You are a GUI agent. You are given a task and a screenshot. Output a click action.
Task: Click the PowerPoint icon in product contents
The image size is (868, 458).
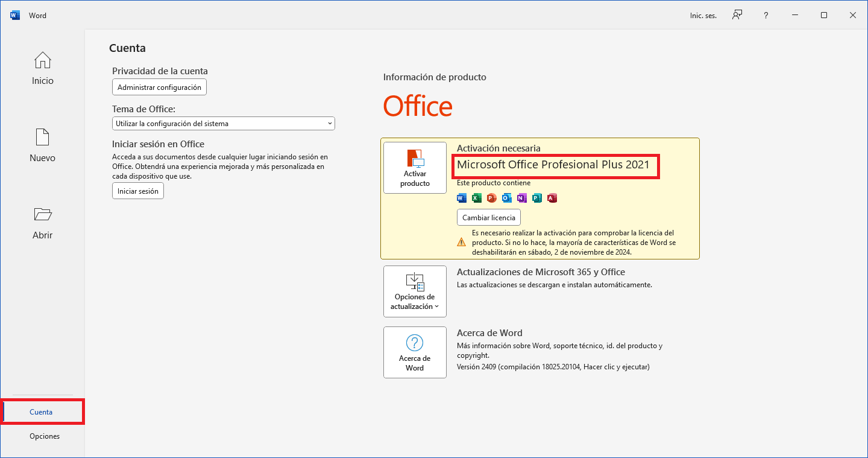click(492, 198)
